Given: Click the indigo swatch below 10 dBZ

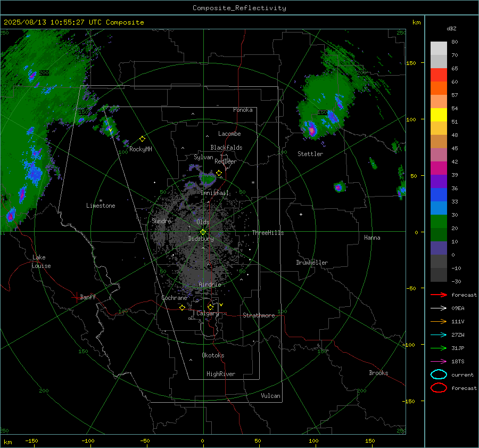Looking at the screenshot, I should [x=439, y=248].
